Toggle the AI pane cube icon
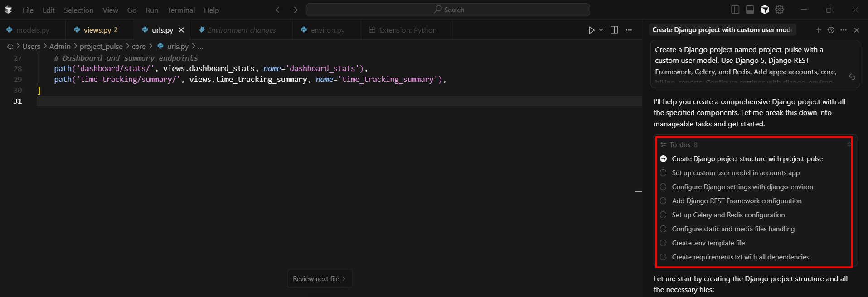The height and width of the screenshot is (297, 868). (765, 10)
